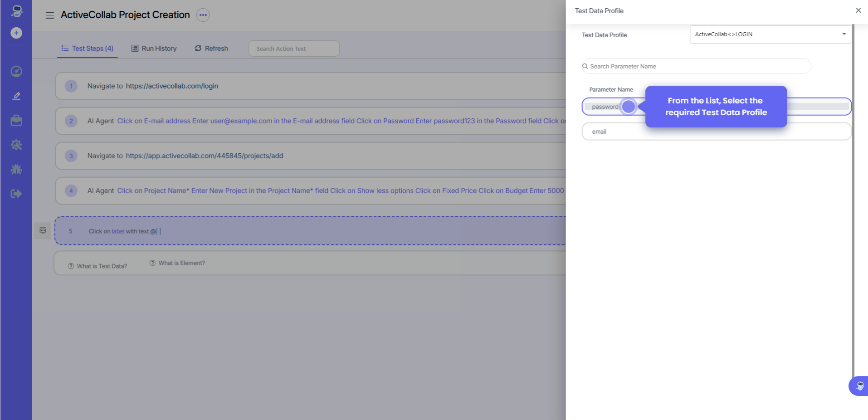Open the Run History tab
868x420 pixels.
(154, 49)
